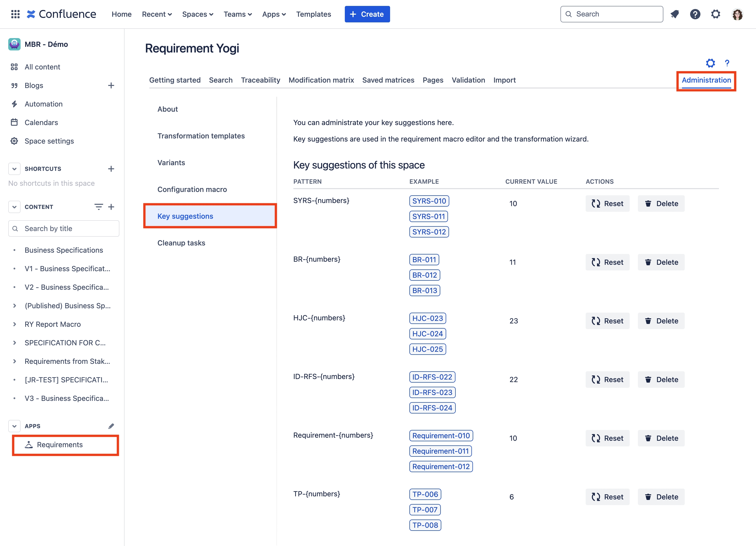Viewport: 756px width, 546px height.
Task: Collapse the SHORTCUTS section
Action: click(x=14, y=169)
